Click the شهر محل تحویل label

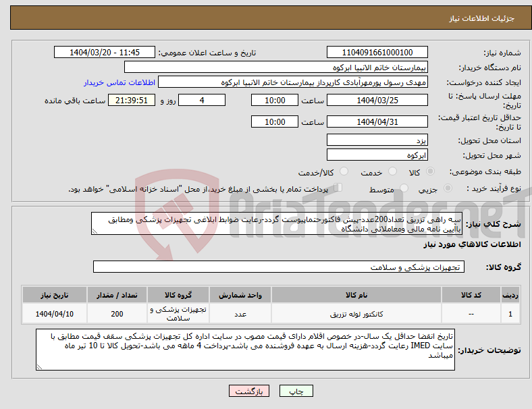[492, 155]
